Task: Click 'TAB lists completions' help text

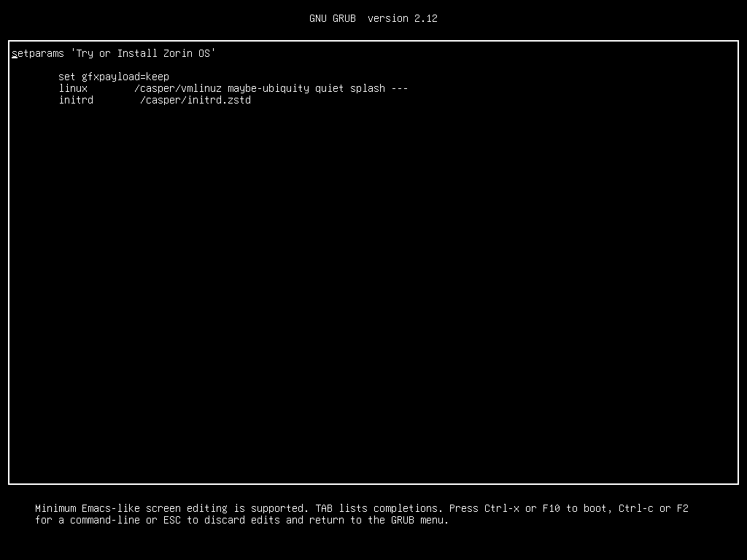Action: click(x=379, y=508)
